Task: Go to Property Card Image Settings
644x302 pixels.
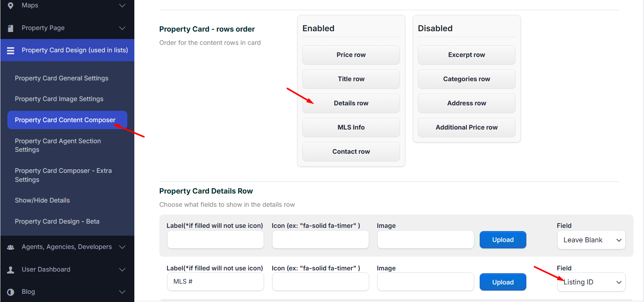Action: coord(59,99)
